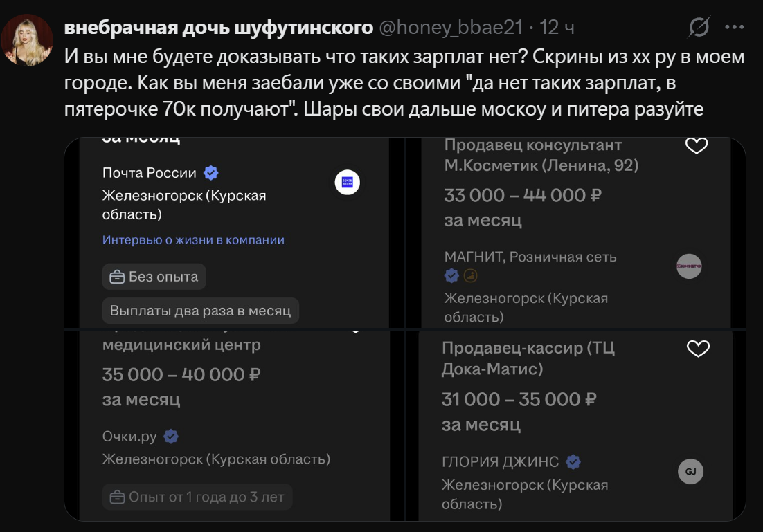
Task: Click the Опыт от 1 года до 3 лет tag
Action: click(x=197, y=497)
